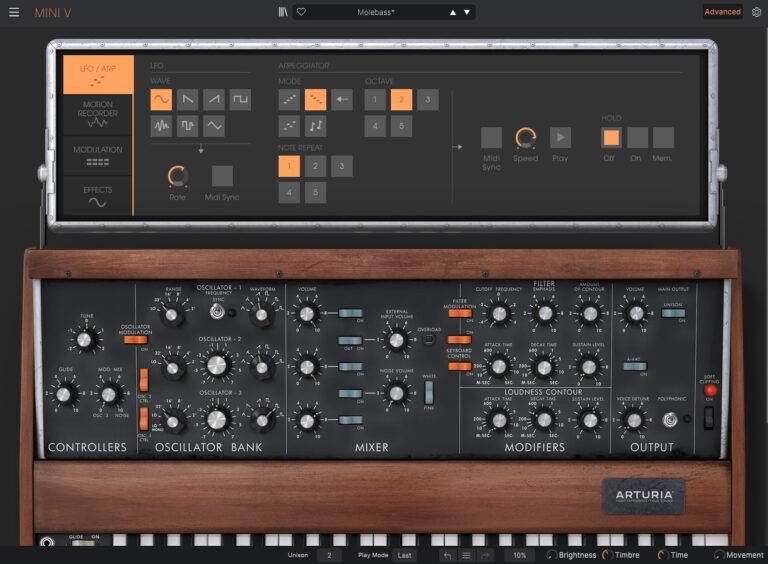This screenshot has width=768, height=564.
Task: Click the Tune knob in Controllers
Action: tap(85, 339)
